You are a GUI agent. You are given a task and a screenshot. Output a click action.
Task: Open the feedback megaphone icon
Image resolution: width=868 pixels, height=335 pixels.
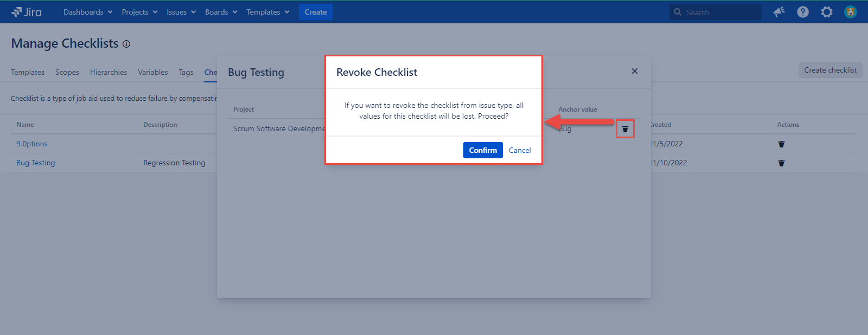pyautogui.click(x=779, y=12)
